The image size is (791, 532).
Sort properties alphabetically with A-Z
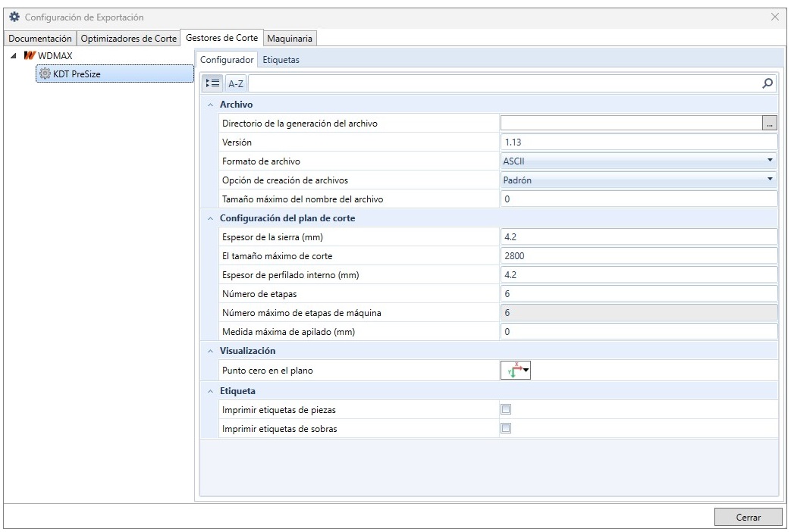point(236,83)
